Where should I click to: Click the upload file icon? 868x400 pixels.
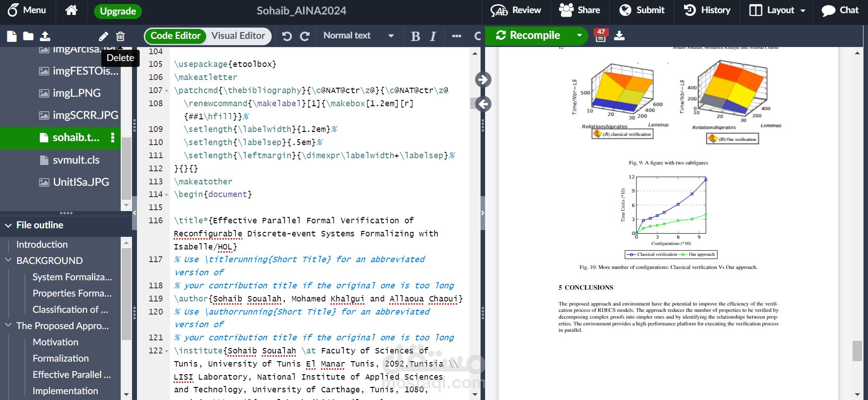[45, 36]
